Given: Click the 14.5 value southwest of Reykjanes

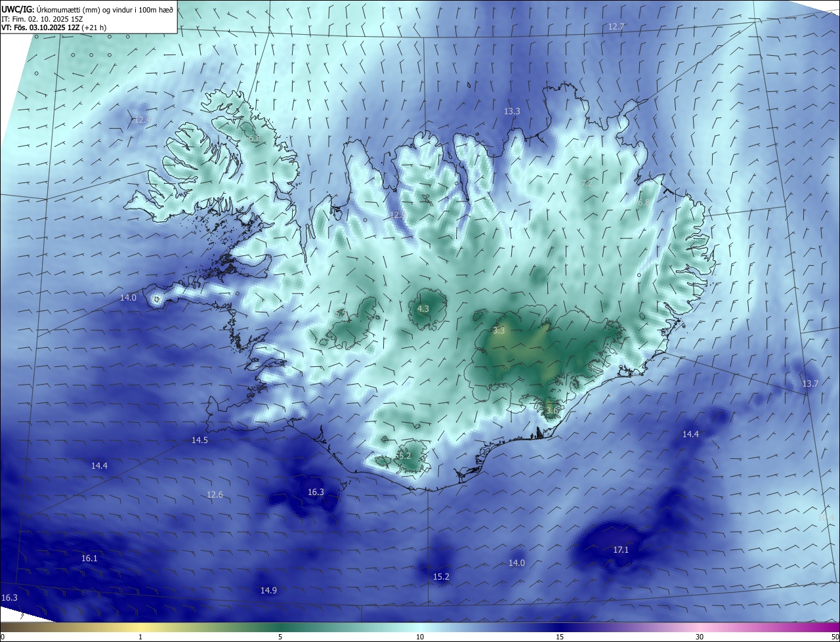Looking at the screenshot, I should (x=199, y=440).
